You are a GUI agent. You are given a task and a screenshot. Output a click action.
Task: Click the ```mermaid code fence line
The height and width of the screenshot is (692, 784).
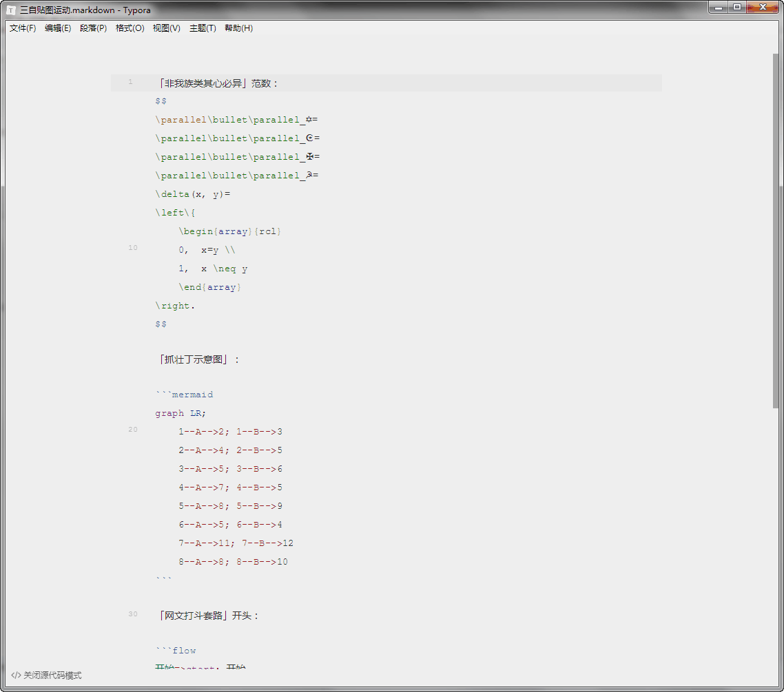coord(184,395)
